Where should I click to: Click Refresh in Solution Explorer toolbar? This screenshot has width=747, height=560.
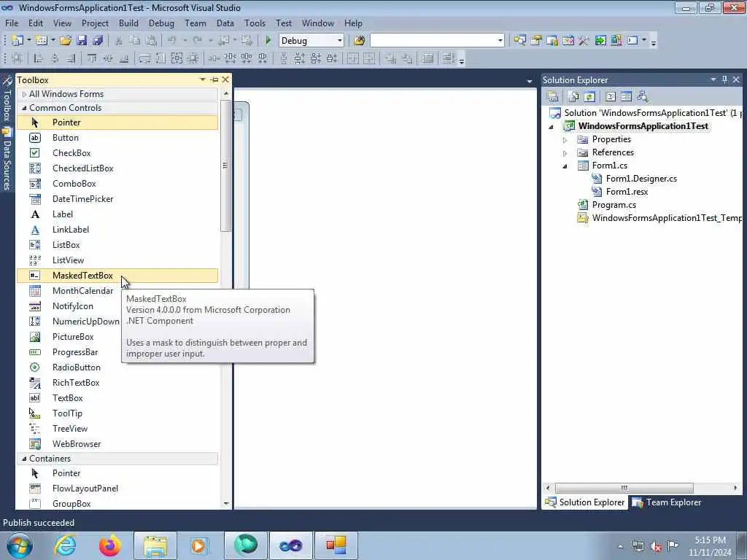(589, 97)
